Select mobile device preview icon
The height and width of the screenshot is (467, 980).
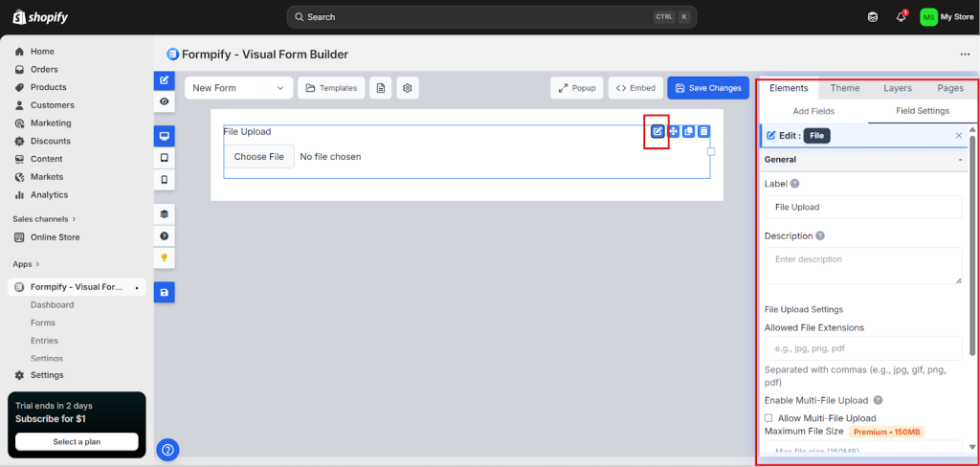tap(165, 180)
